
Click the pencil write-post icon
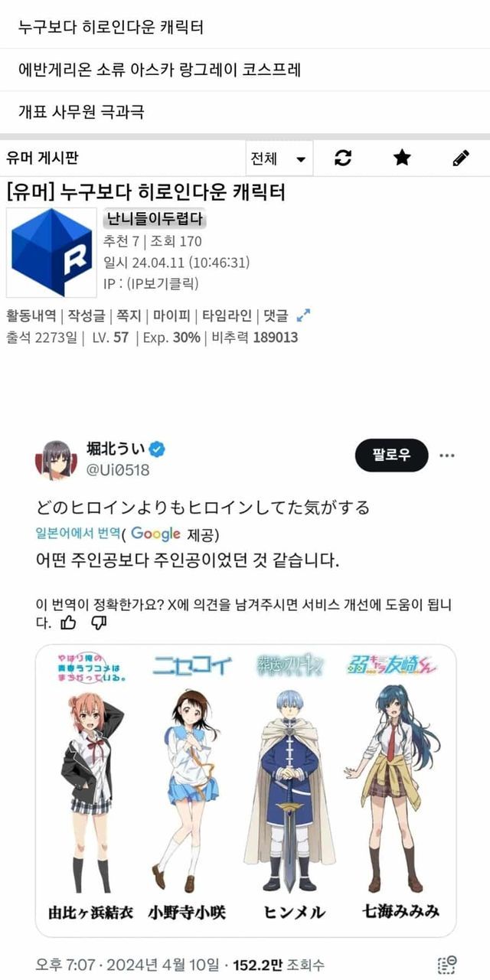tap(460, 158)
